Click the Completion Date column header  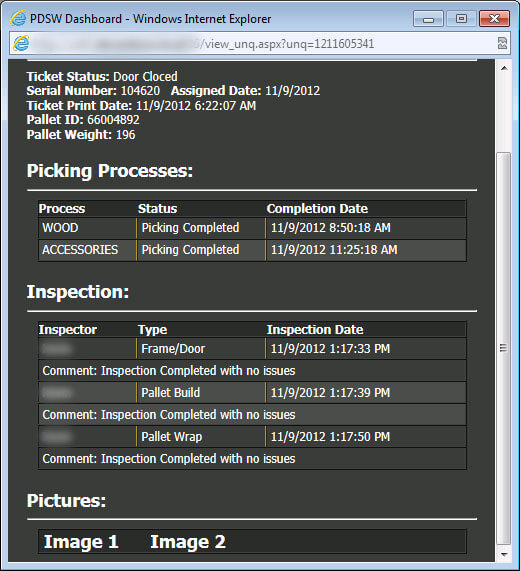pyautogui.click(x=317, y=209)
